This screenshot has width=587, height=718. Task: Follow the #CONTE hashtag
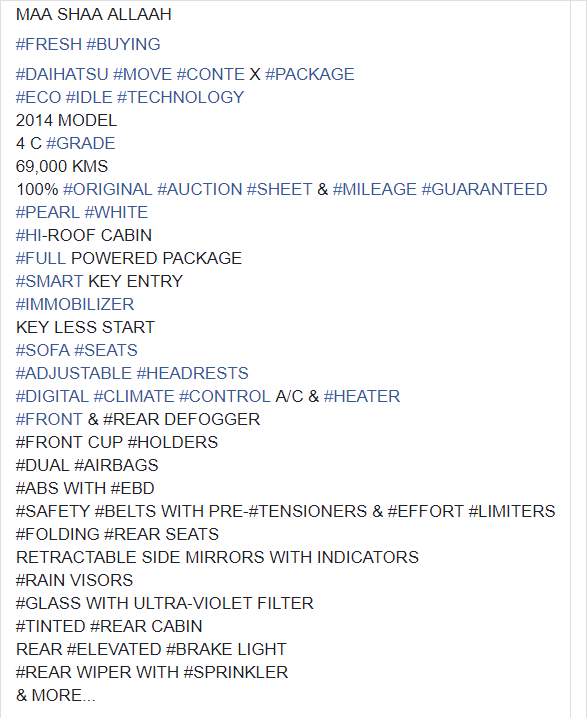coord(211,74)
